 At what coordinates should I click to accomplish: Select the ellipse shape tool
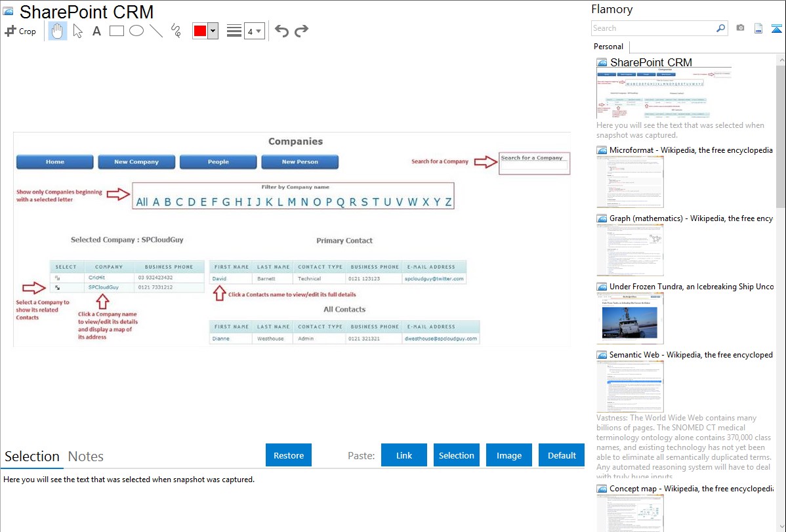pos(136,31)
